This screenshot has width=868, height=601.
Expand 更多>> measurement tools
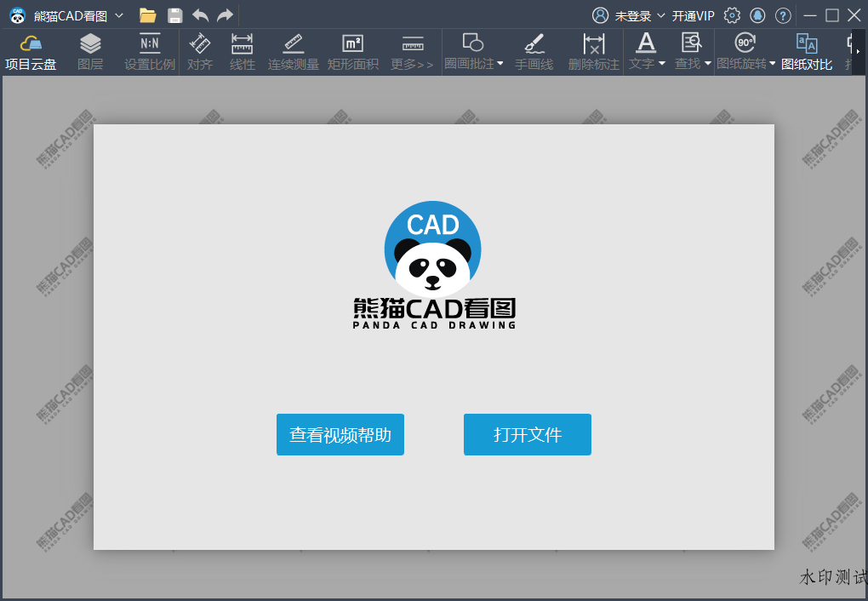[x=412, y=53]
